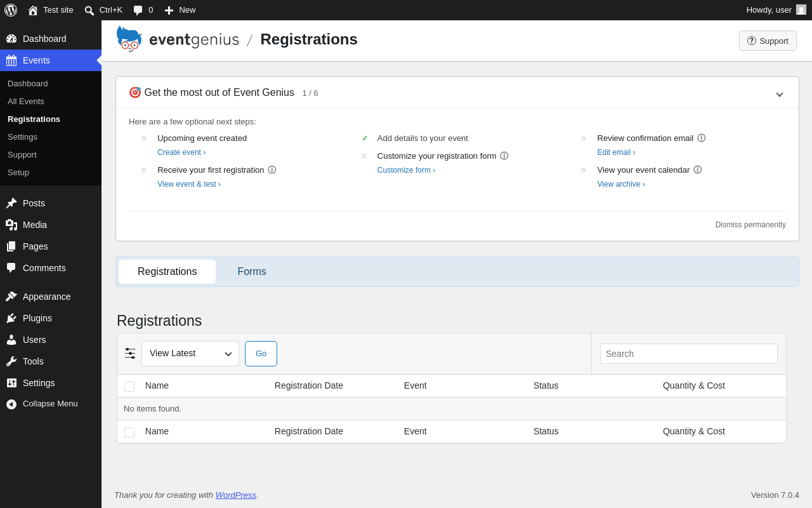The width and height of the screenshot is (812, 508).
Task: Click the Test site home icon
Action: (x=33, y=10)
